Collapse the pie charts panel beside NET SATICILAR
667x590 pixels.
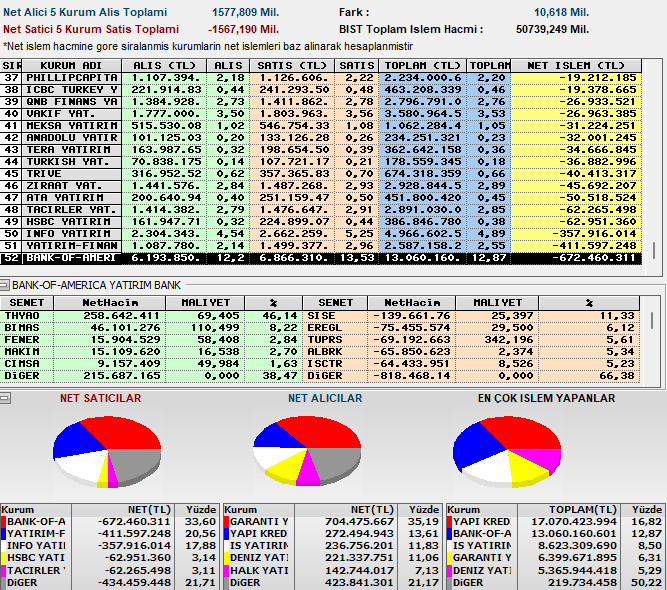pyautogui.click(x=5, y=398)
